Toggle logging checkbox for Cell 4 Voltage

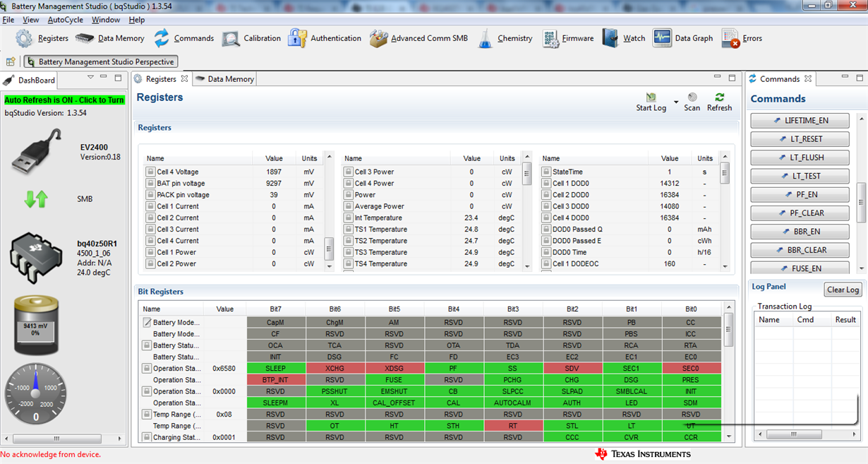pyautogui.click(x=150, y=172)
